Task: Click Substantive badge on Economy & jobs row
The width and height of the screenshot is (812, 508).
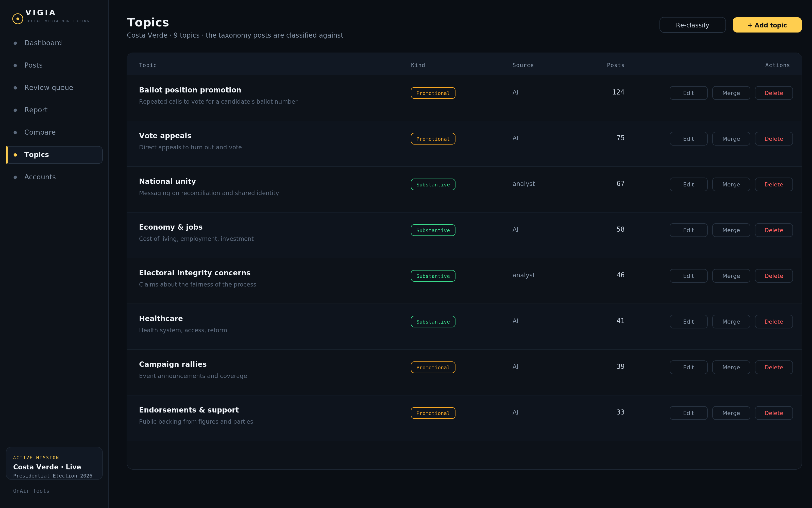Action: [433, 230]
